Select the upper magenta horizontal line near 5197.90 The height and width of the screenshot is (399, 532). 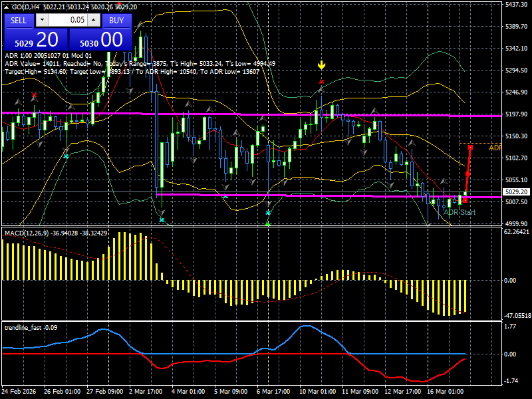[251, 114]
